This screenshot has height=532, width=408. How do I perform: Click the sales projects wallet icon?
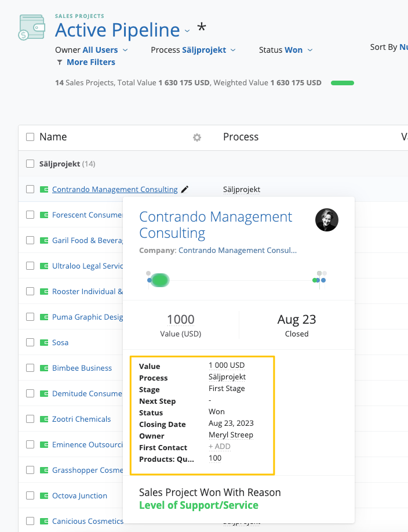32,27
